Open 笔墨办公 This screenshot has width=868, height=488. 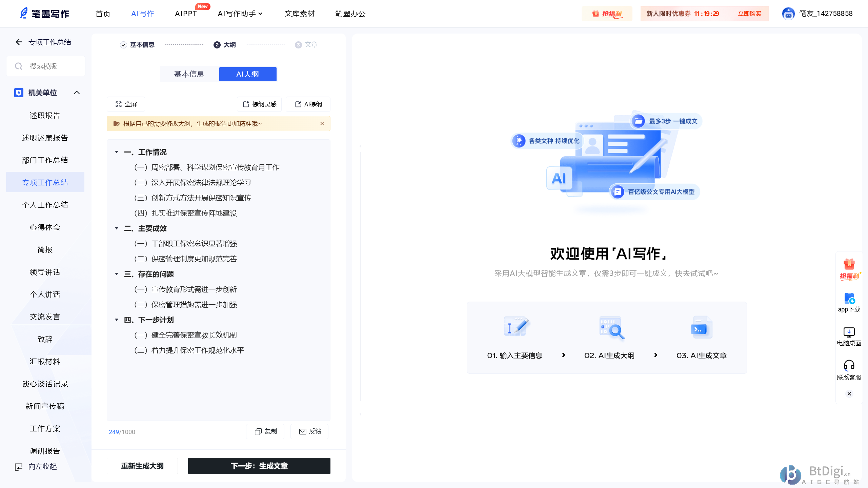350,14
